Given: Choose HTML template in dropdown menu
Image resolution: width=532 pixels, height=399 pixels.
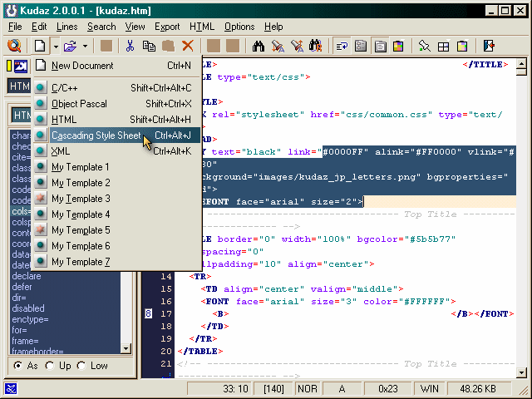Looking at the screenshot, I should [x=116, y=120].
